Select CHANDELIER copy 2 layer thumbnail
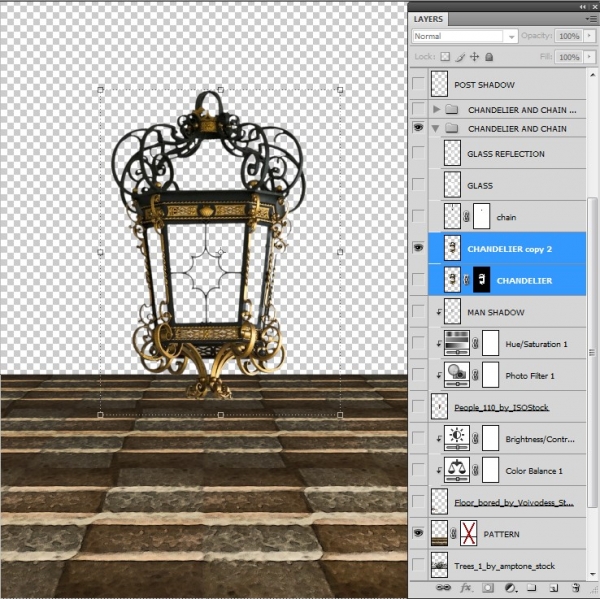 pos(452,248)
